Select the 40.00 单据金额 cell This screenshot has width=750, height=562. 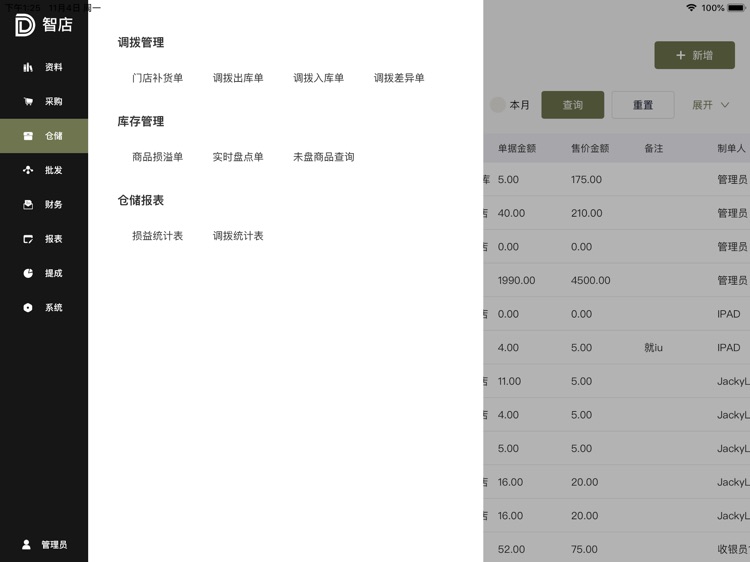coord(511,213)
